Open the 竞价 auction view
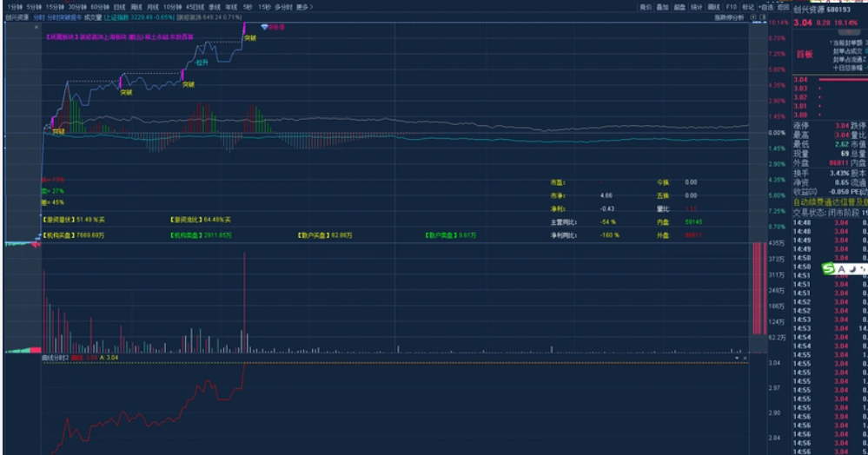The width and height of the screenshot is (868, 455). pos(645,6)
